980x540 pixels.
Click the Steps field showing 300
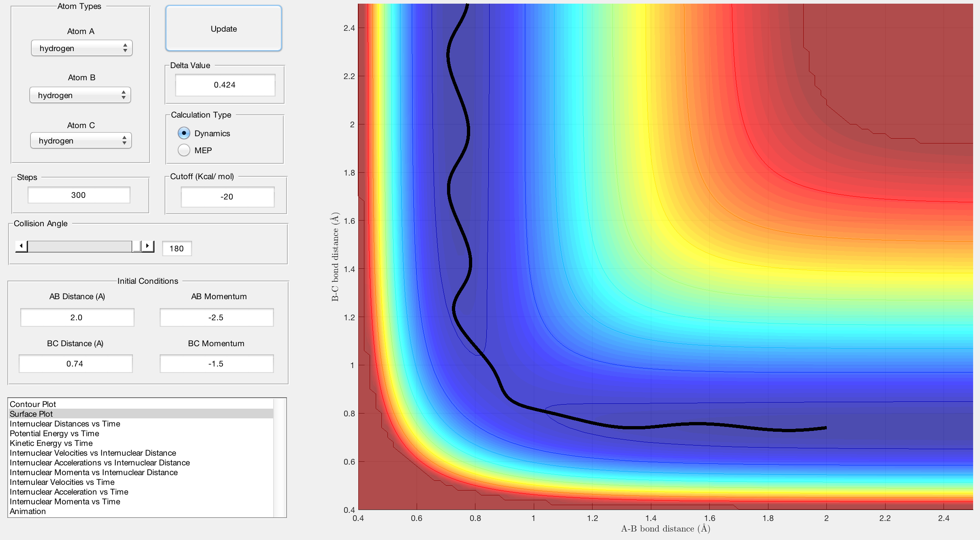tap(79, 195)
